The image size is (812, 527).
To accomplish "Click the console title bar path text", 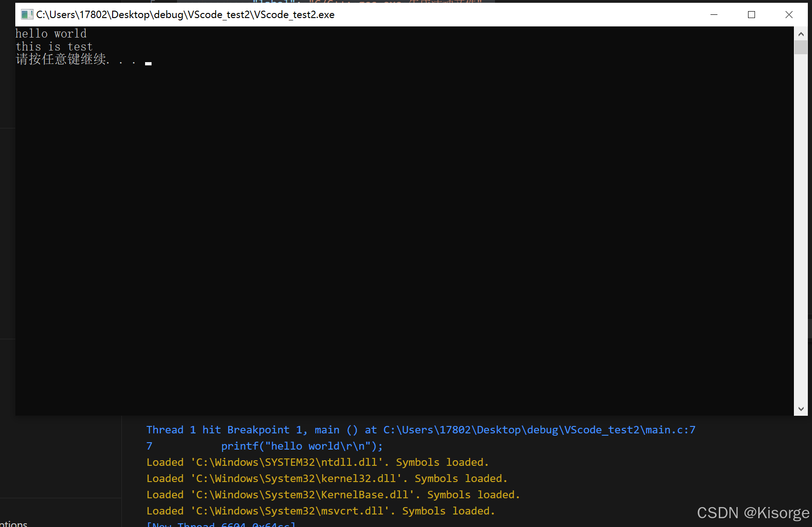I will [x=185, y=14].
